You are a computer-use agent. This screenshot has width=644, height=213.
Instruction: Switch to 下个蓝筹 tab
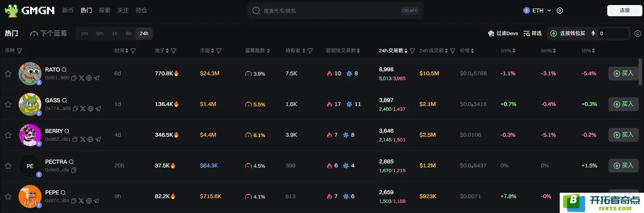click(x=49, y=33)
